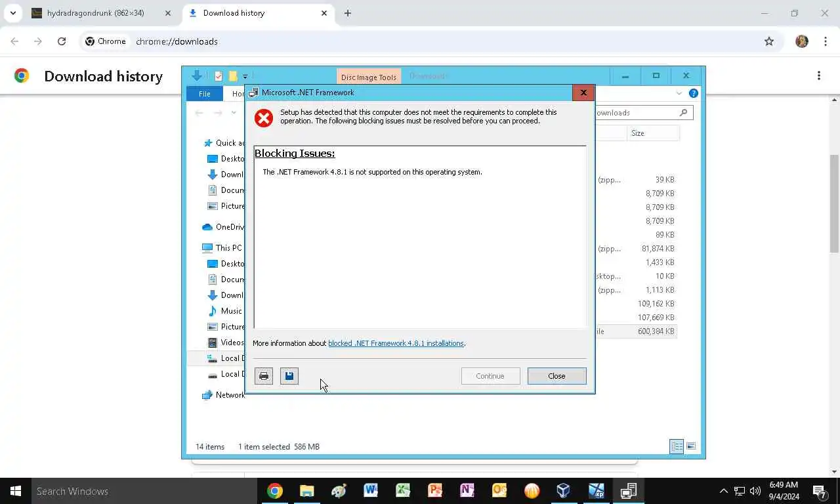Click the Chrome page's vertical scrollbar

(835, 203)
